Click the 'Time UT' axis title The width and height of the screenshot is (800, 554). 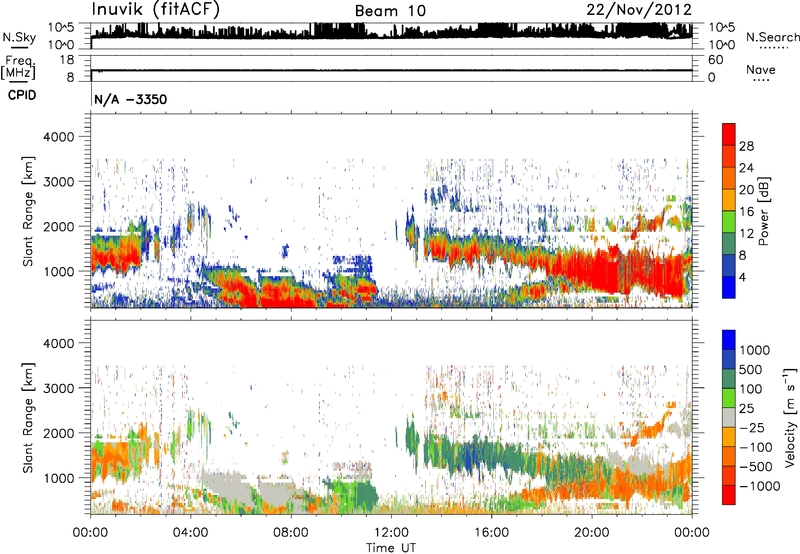pyautogui.click(x=391, y=547)
